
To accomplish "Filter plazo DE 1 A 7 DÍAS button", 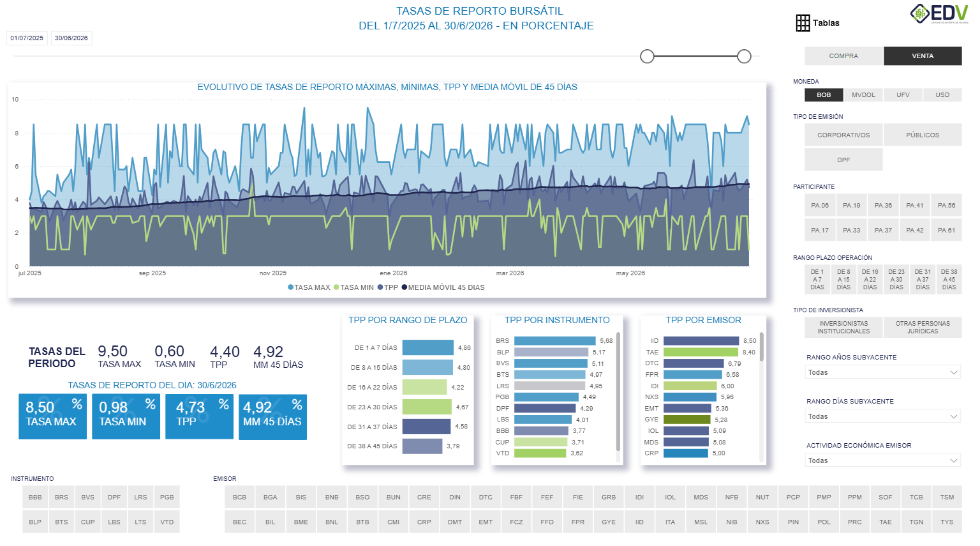I will (x=817, y=280).
